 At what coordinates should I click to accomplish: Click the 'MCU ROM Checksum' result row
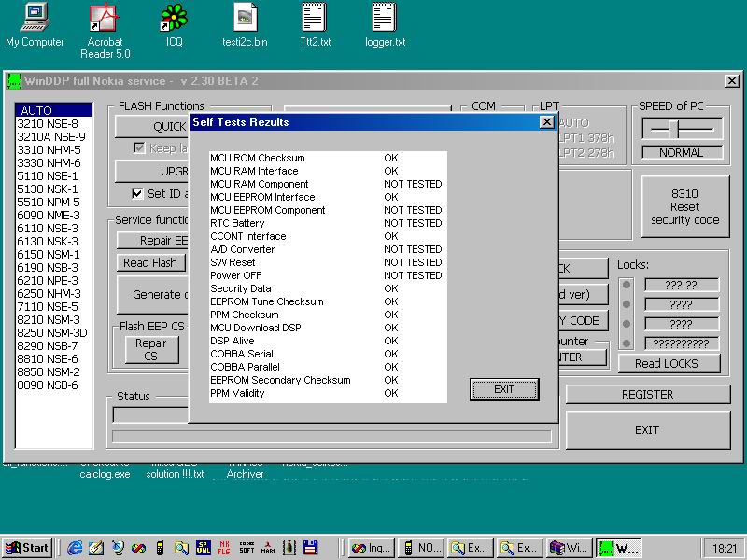tap(328, 158)
